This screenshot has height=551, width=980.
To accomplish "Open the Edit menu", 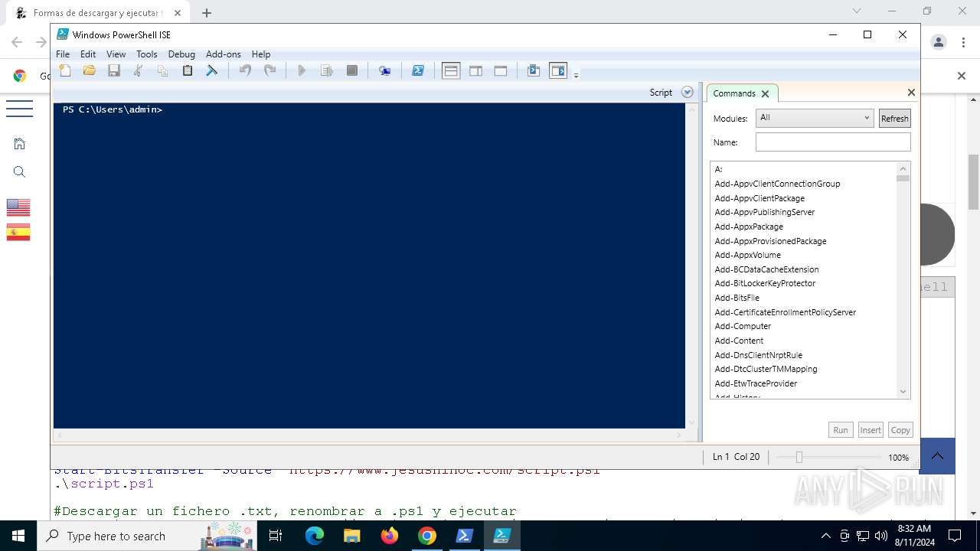I will (88, 54).
